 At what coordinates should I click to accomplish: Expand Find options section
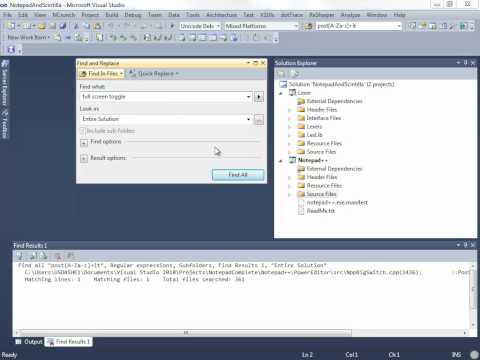point(84,143)
